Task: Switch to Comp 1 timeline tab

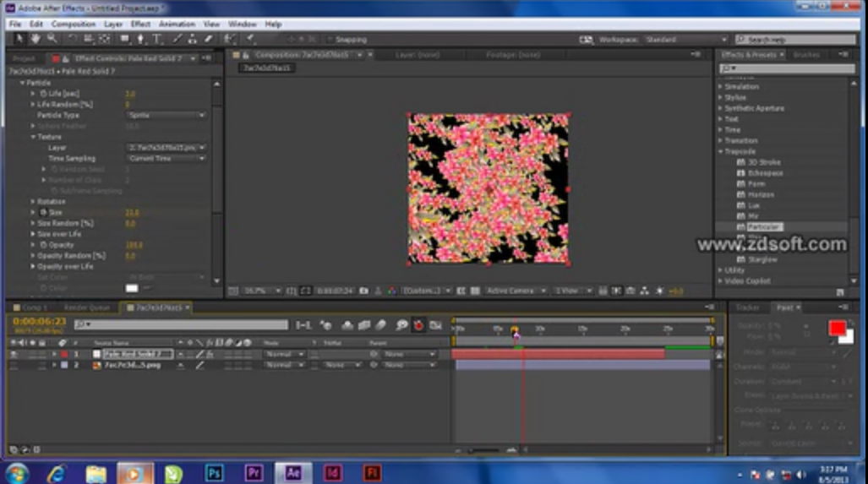Action: [35, 307]
